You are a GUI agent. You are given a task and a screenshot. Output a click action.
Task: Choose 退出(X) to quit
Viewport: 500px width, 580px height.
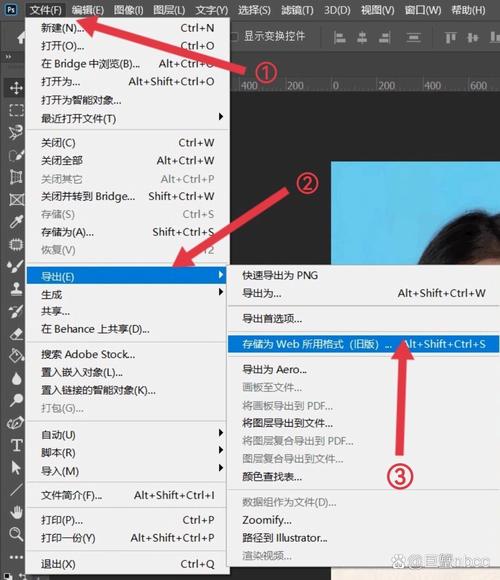[x=127, y=564]
